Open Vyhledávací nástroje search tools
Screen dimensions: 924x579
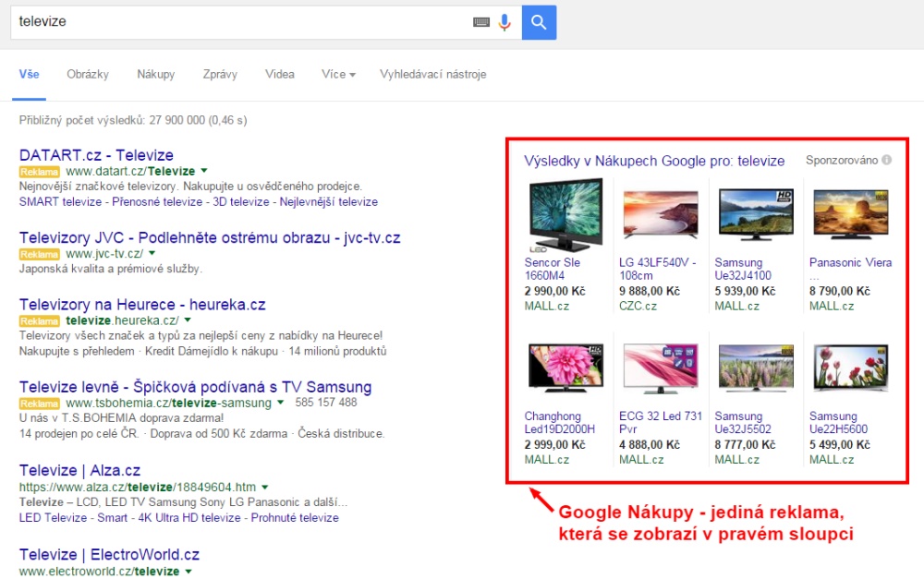[433, 74]
